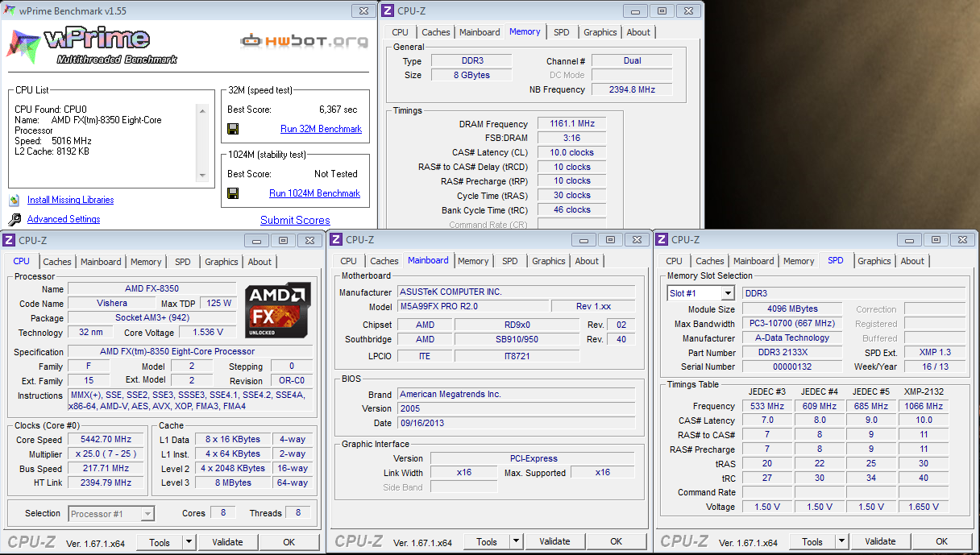This screenshot has width=980, height=555.
Task: Open Install Missing Libraries link
Action: pos(70,200)
